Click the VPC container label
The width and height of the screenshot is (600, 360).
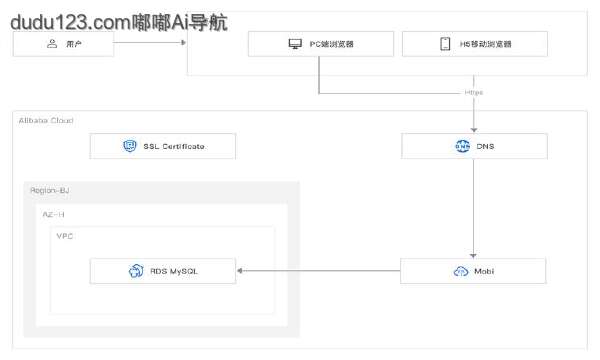65,236
